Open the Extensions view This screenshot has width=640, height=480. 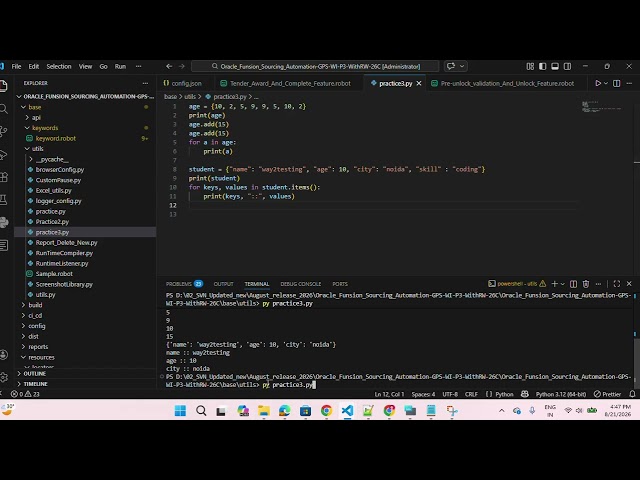[3, 177]
